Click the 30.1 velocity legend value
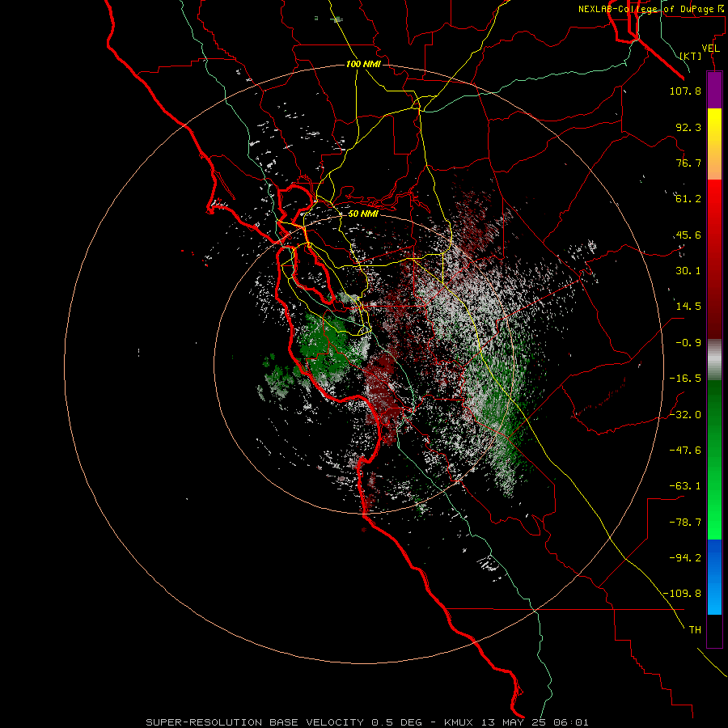This screenshot has width=728, height=728. click(688, 271)
